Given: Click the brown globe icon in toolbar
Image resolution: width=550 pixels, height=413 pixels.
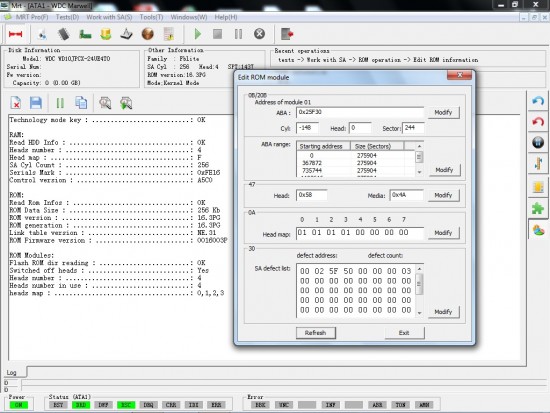Looking at the screenshot, I should click(x=148, y=34).
